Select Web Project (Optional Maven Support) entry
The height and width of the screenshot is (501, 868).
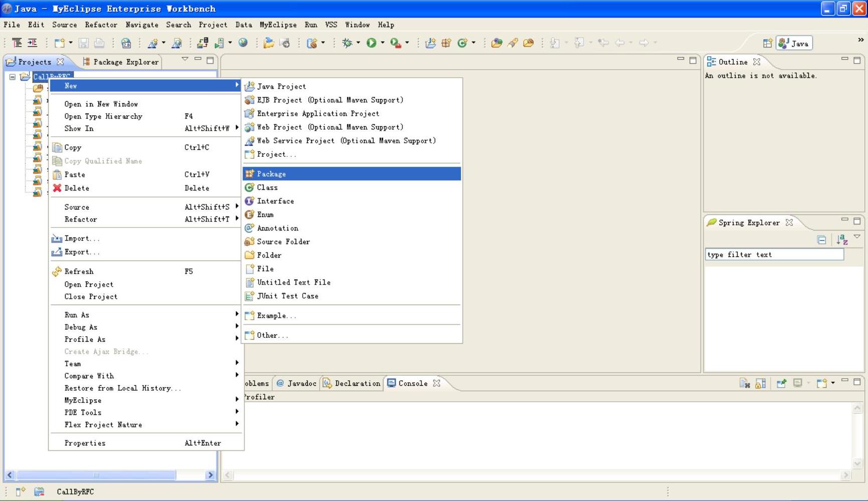tap(352, 127)
